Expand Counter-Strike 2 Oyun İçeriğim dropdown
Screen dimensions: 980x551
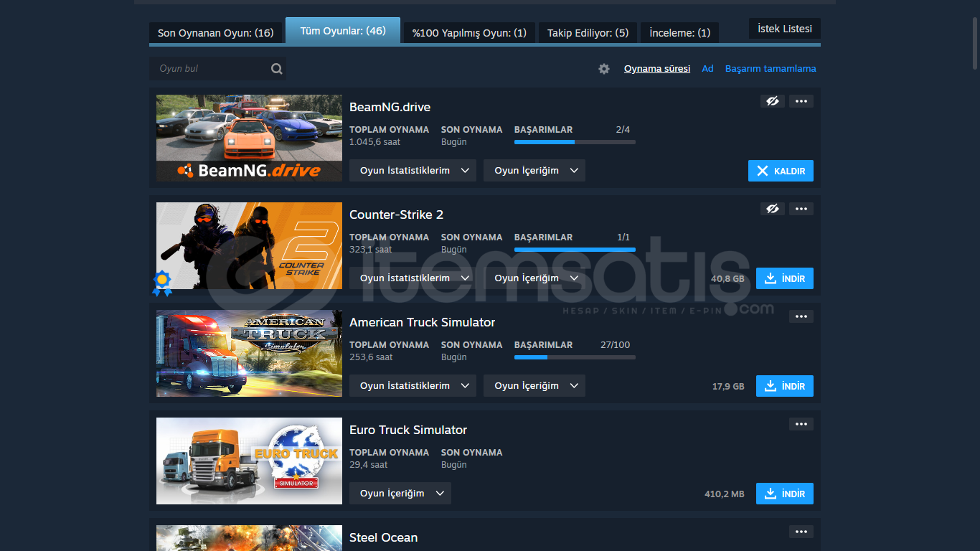[534, 278]
